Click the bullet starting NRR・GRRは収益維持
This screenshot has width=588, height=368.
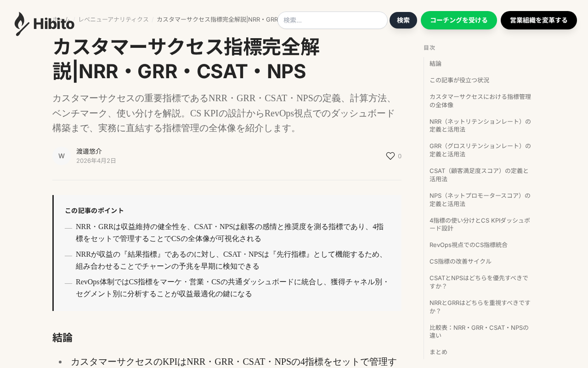[x=230, y=233]
